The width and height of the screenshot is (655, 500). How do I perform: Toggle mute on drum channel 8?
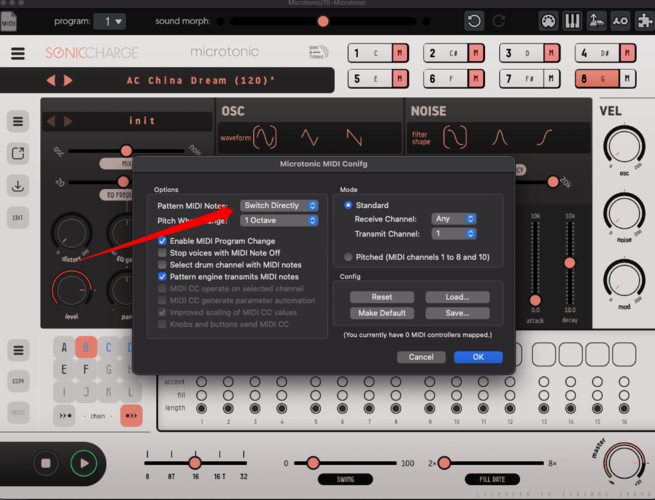[627, 79]
